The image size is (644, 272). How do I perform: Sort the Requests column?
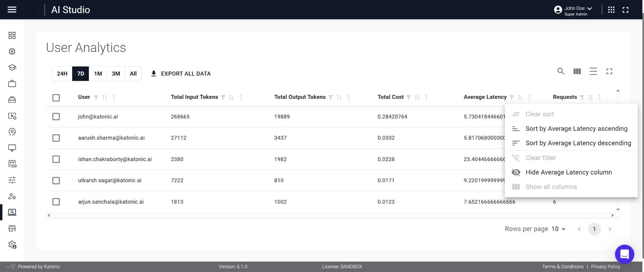591,97
